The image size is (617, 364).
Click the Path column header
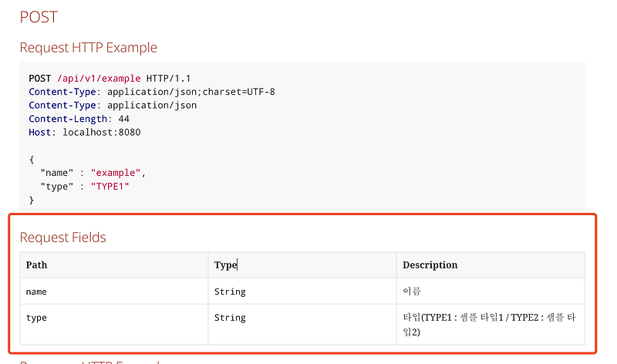pos(114,265)
